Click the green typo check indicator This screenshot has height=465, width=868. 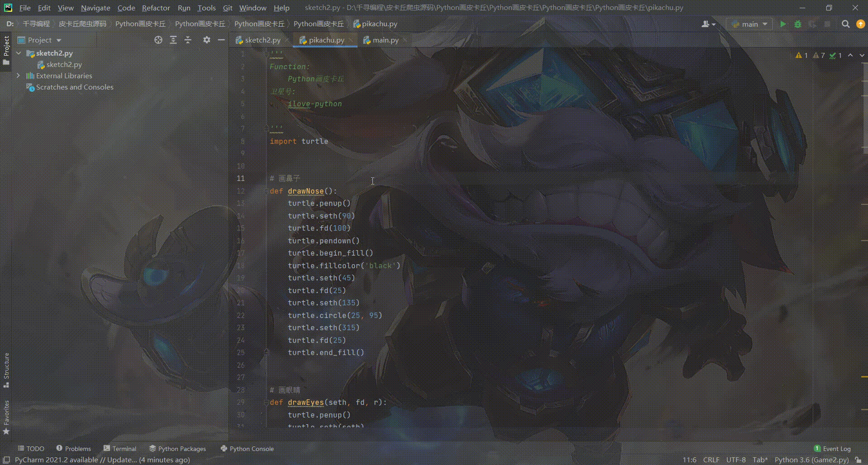click(835, 55)
